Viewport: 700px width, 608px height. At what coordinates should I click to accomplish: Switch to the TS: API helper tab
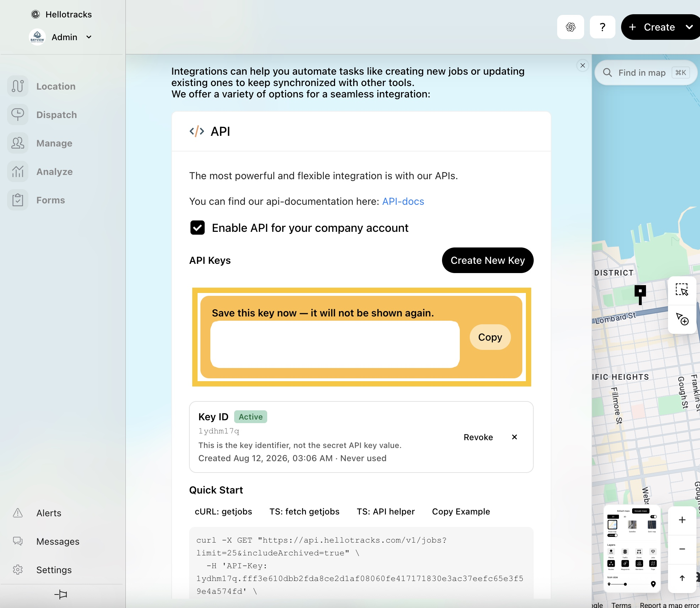pos(386,511)
